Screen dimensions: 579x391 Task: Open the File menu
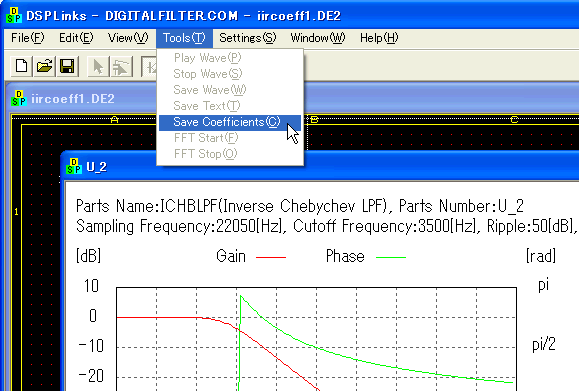click(28, 38)
